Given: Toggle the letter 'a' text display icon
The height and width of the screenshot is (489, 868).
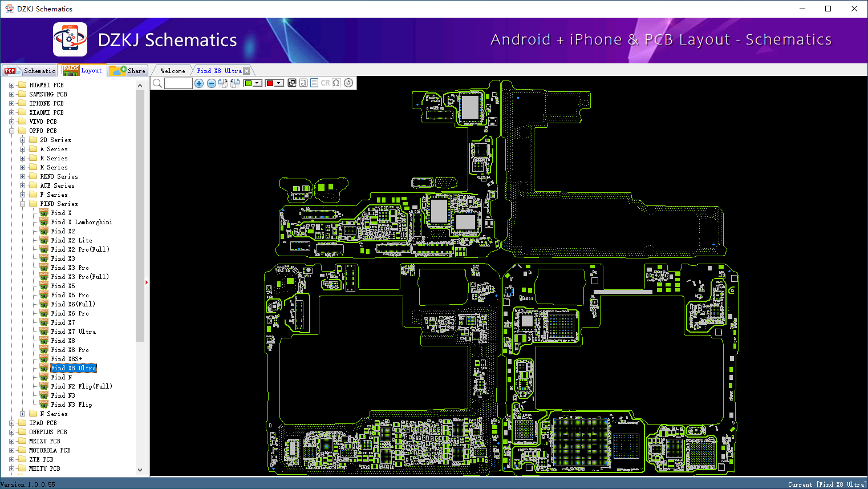Looking at the screenshot, I should [x=303, y=83].
